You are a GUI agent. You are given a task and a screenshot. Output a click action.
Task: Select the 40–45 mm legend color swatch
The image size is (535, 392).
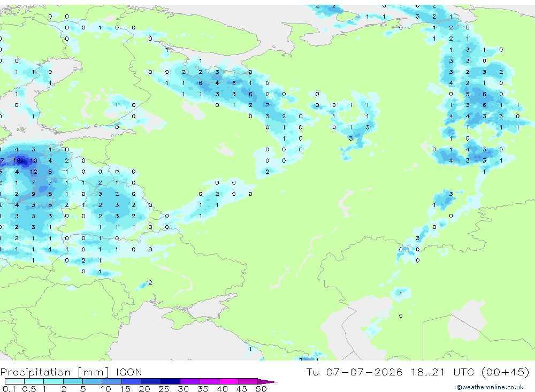228,381
